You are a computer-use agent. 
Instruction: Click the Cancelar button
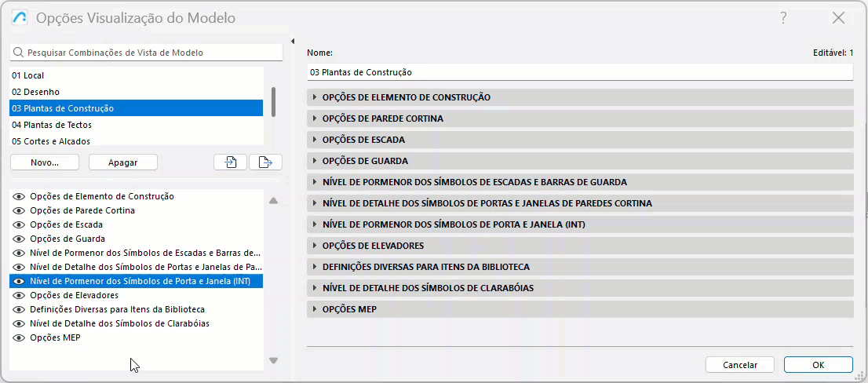tap(740, 365)
